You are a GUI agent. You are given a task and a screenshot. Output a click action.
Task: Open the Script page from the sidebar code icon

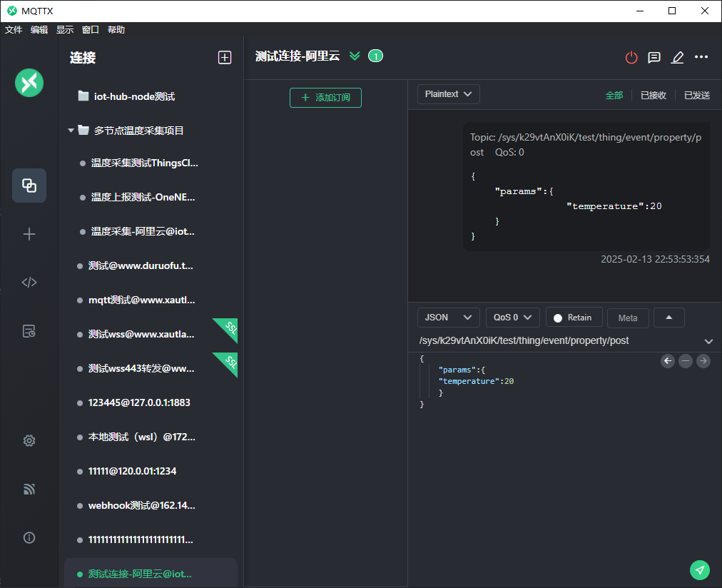(29, 282)
